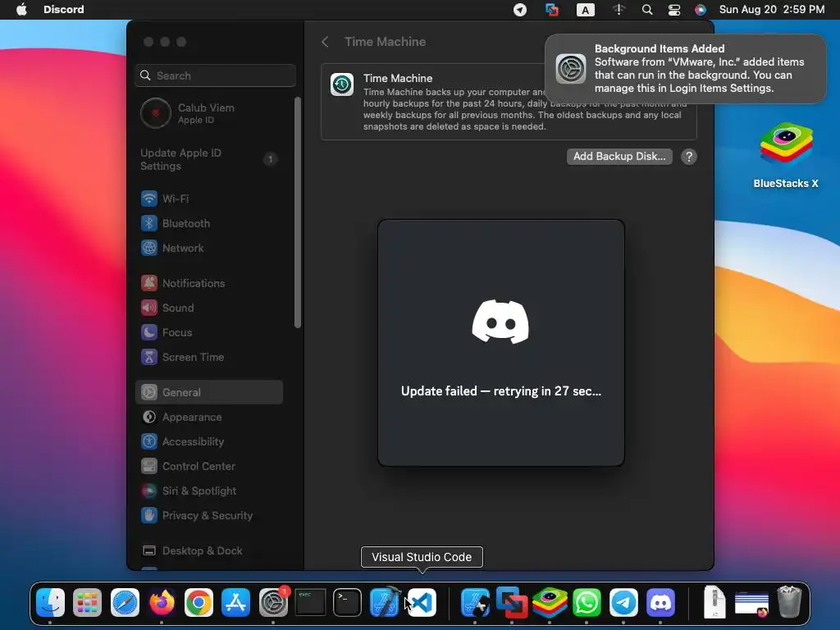Screen dimensions: 840x630
Task: Go to Notifications settings
Action: coord(209,283)
